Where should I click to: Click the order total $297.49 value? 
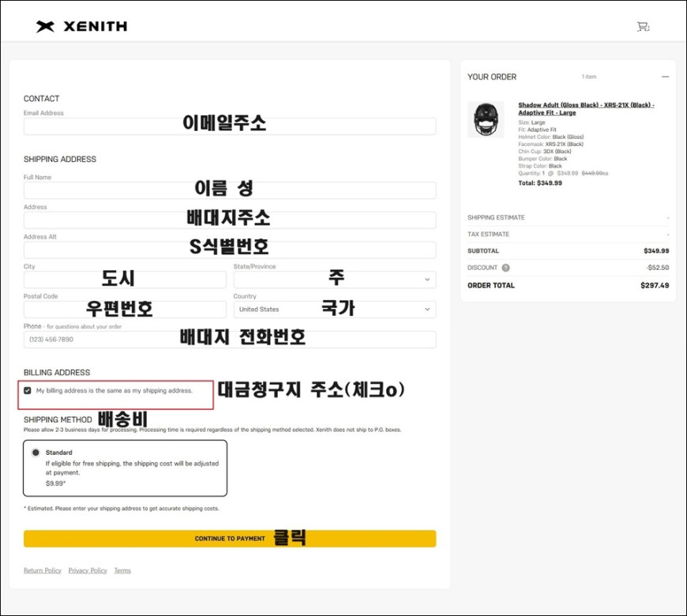click(655, 285)
